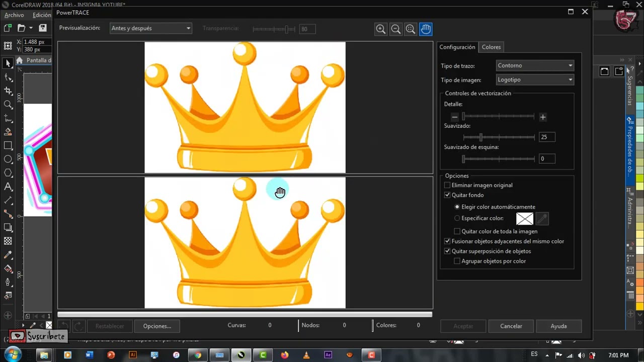Click the Suavizado slider track
Image resolution: width=644 pixels, height=362 pixels.
coord(499,137)
